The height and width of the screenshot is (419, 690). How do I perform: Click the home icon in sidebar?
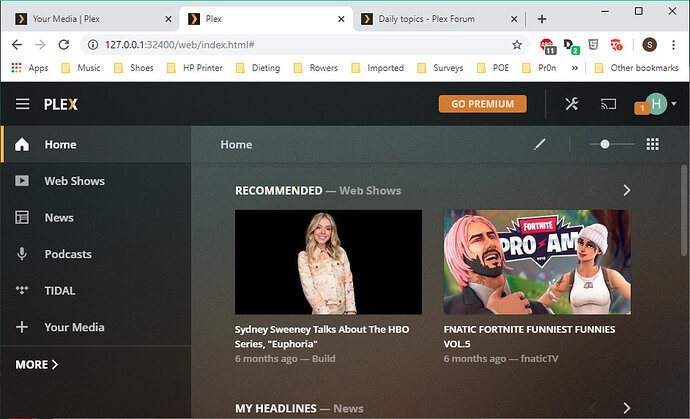point(22,144)
